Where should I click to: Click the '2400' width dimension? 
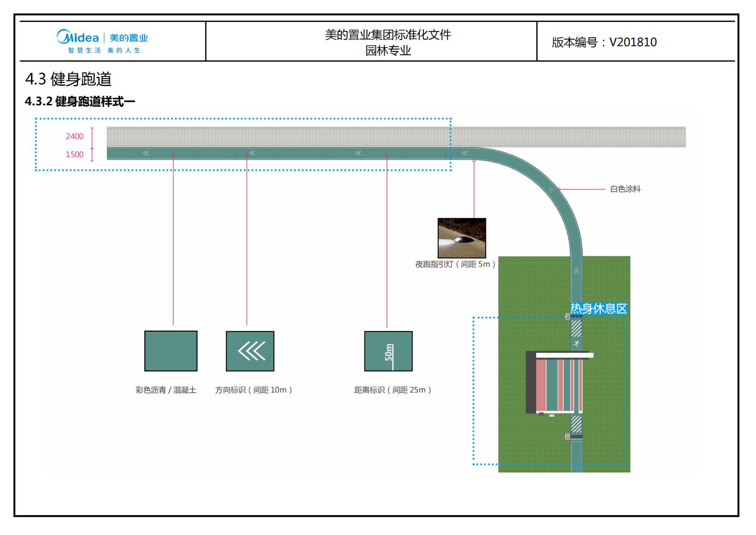coord(74,136)
